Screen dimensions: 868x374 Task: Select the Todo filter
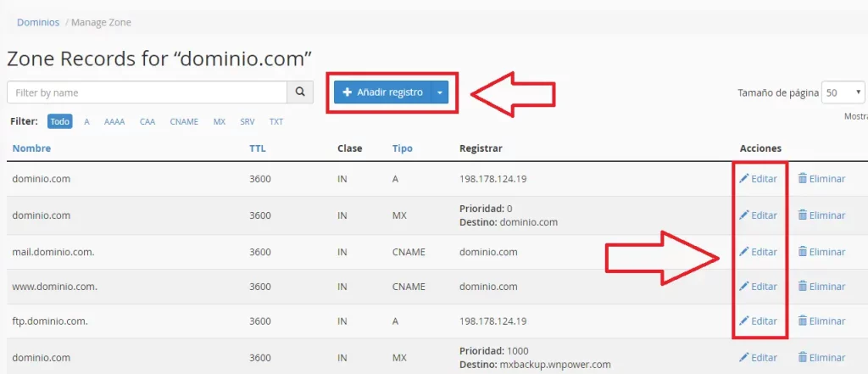coord(60,121)
